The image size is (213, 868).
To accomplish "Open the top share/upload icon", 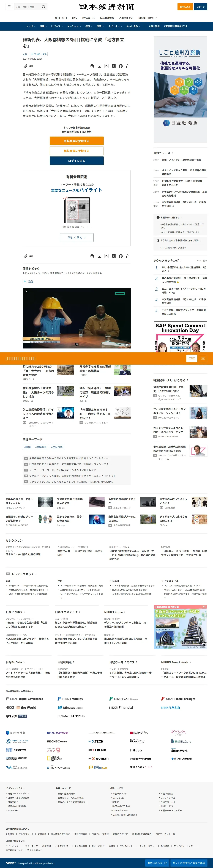I will [127, 66].
